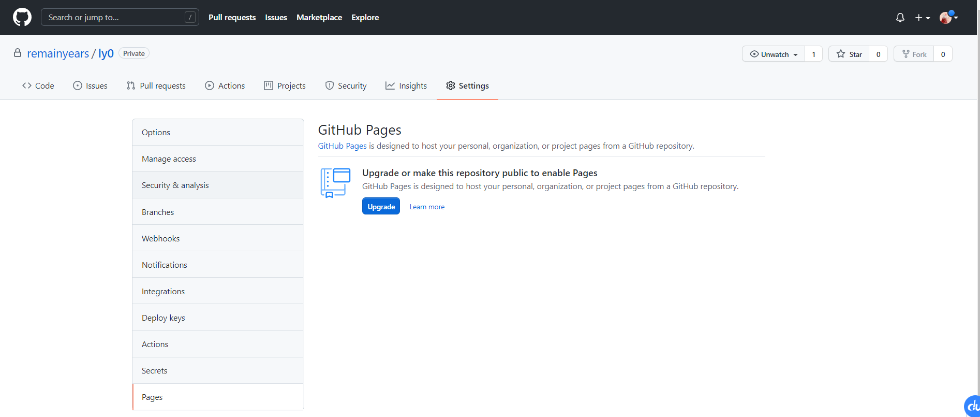This screenshot has width=980, height=417.
Task: Open Security & analysis settings
Action: click(218, 185)
